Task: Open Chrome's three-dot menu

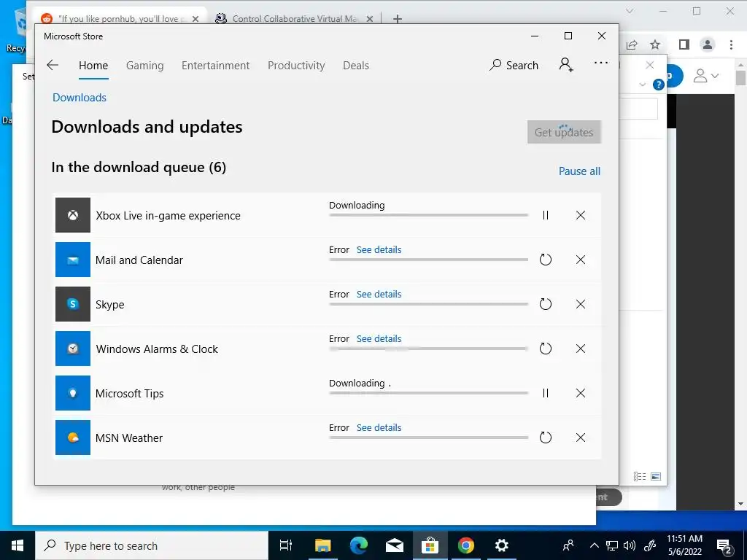Action: [x=731, y=44]
